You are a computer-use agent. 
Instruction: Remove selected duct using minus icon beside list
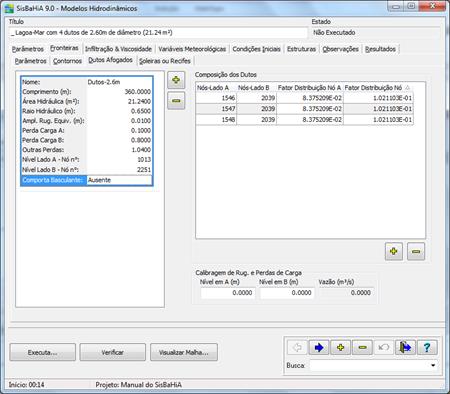pyautogui.click(x=176, y=100)
